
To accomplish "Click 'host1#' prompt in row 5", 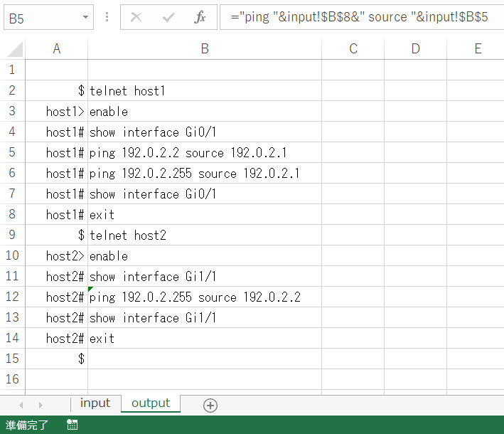I will tap(65, 152).
